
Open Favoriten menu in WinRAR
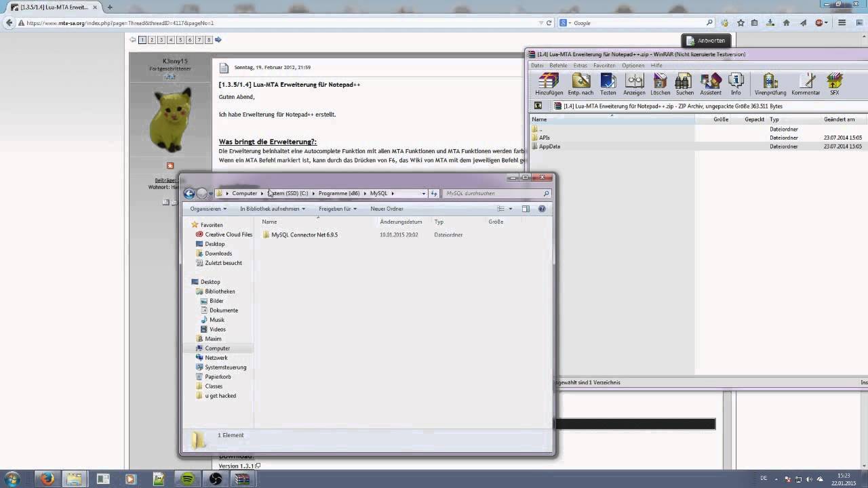pos(604,66)
